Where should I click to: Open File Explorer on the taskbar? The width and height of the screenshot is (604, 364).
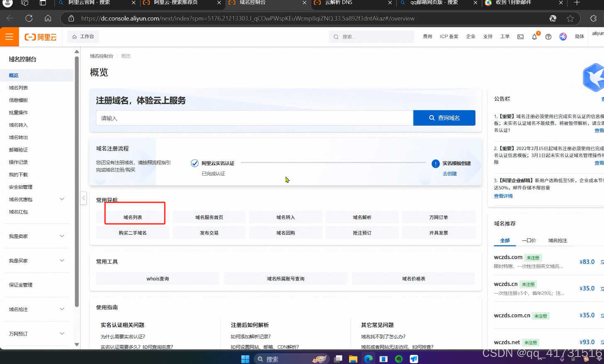(x=353, y=359)
